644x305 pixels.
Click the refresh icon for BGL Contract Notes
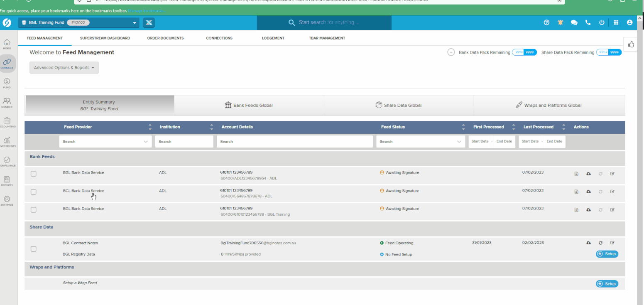[600, 243]
